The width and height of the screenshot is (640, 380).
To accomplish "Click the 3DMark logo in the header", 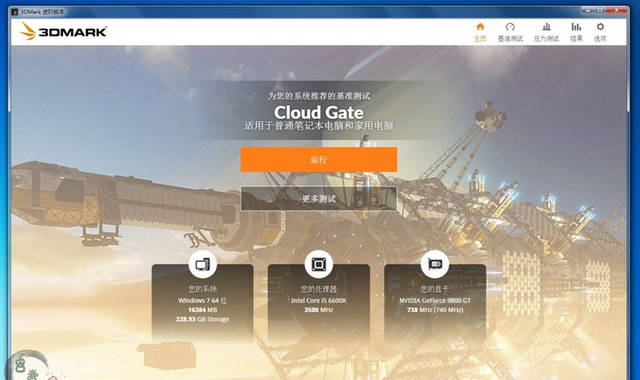I will pyautogui.click(x=64, y=31).
